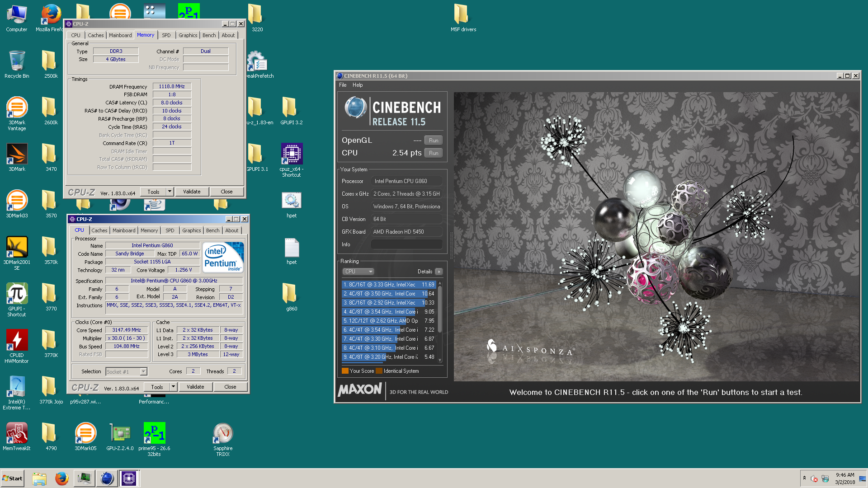This screenshot has height=488, width=868.
Task: Open the Cinebench File menu
Action: tap(343, 85)
